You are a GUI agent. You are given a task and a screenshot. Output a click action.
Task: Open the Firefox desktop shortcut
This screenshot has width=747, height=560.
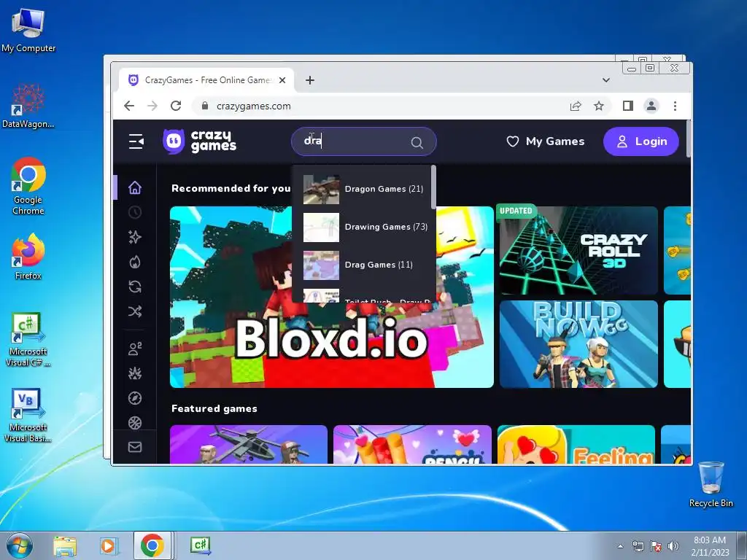click(28, 257)
